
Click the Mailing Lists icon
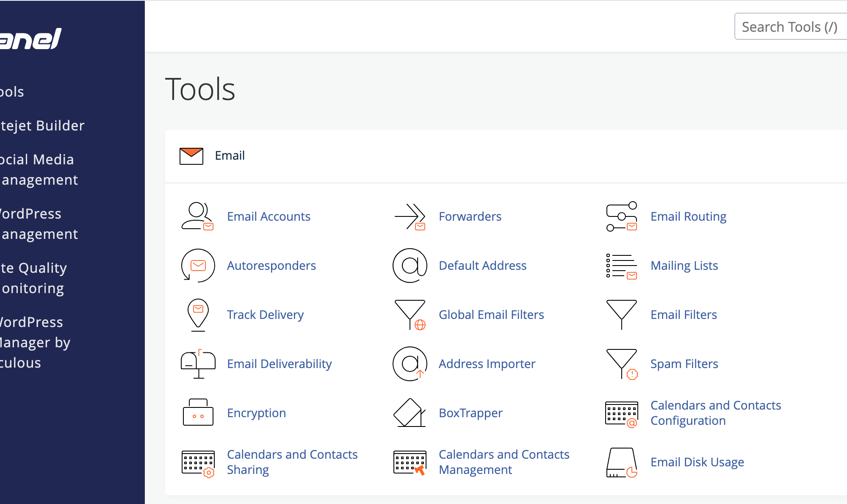click(621, 266)
